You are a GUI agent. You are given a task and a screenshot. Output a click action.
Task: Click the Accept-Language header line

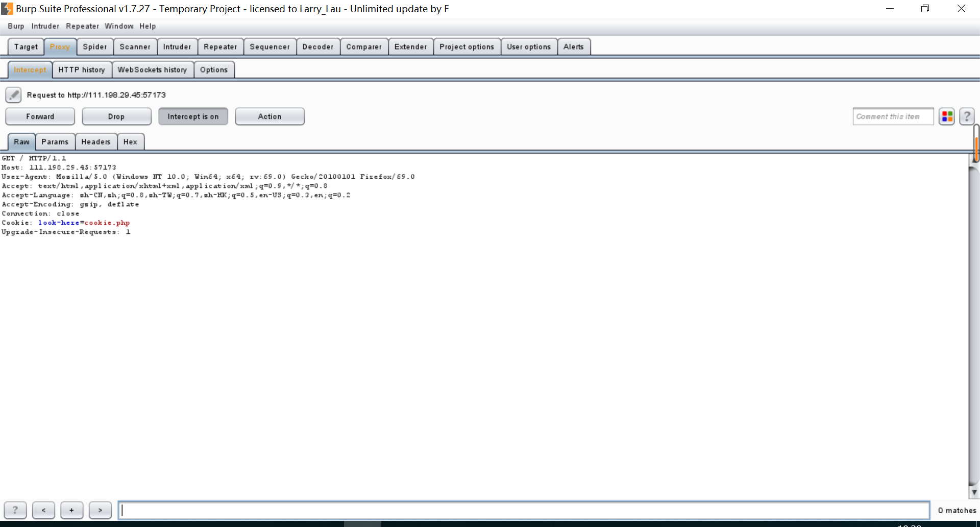176,195
